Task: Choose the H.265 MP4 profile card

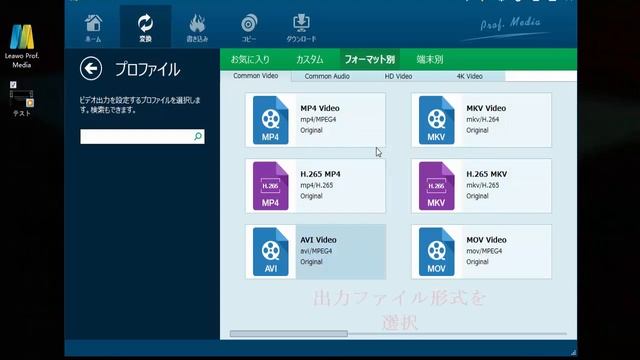Action: pos(316,186)
